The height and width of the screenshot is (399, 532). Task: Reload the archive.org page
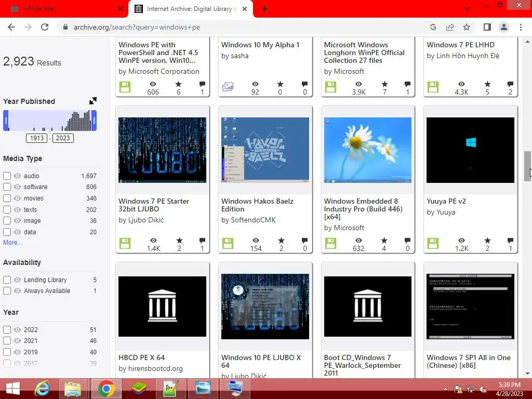tap(45, 27)
